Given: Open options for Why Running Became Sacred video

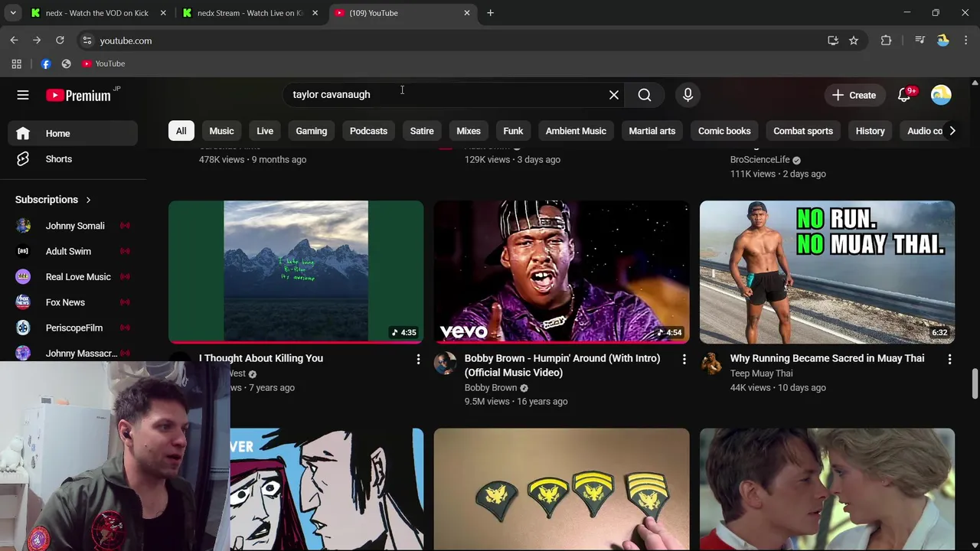Looking at the screenshot, I should pyautogui.click(x=949, y=359).
